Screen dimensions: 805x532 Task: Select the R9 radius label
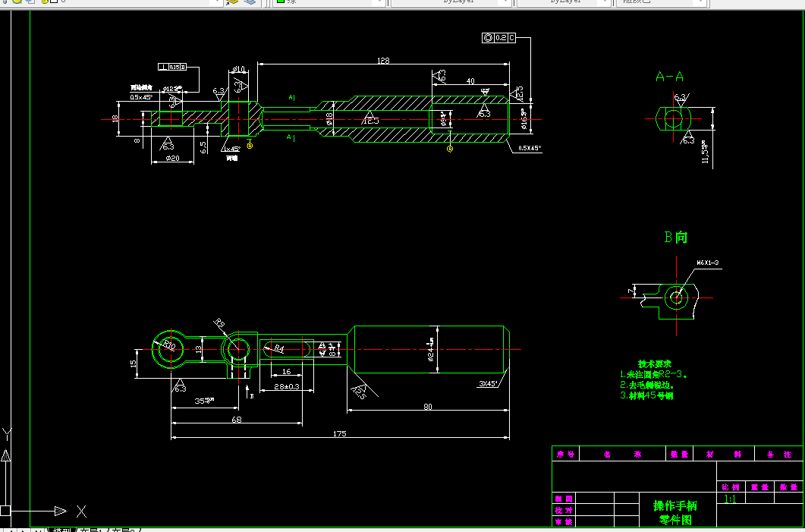(x=220, y=323)
